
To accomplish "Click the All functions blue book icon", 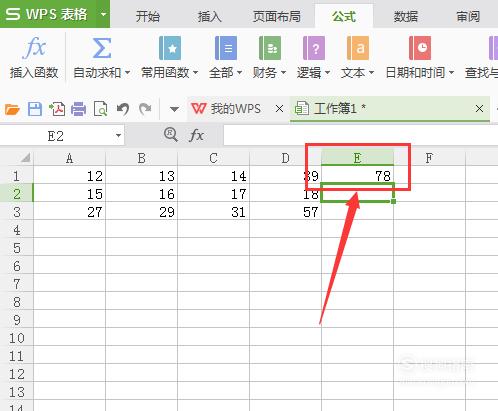I will [x=226, y=48].
